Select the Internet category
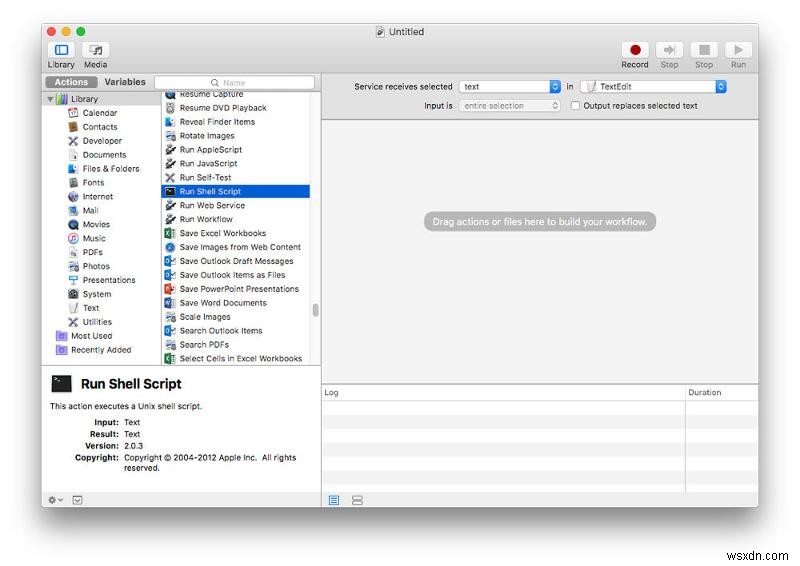Viewport: 800px width, 566px height. (97, 196)
